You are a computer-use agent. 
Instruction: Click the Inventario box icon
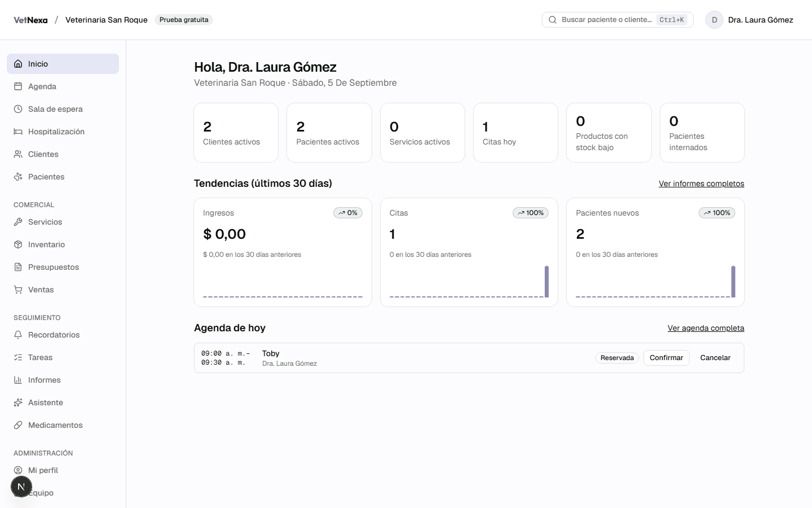click(18, 244)
